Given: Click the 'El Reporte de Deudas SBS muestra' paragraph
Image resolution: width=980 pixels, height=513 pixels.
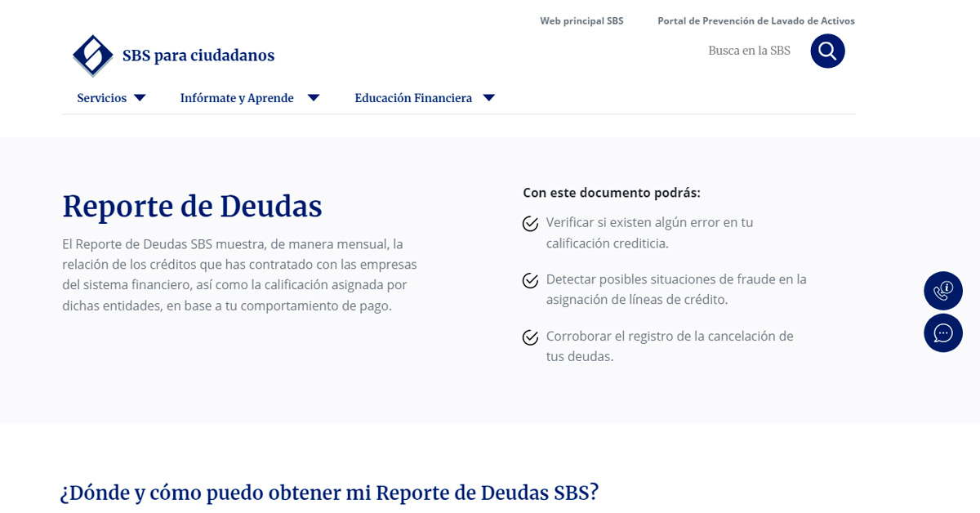Looking at the screenshot, I should [x=240, y=275].
